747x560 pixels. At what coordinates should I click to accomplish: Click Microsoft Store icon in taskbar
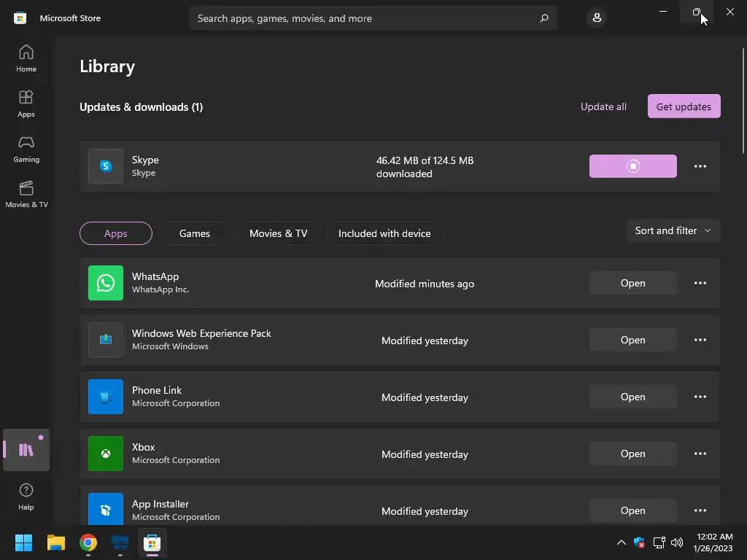pos(152,542)
